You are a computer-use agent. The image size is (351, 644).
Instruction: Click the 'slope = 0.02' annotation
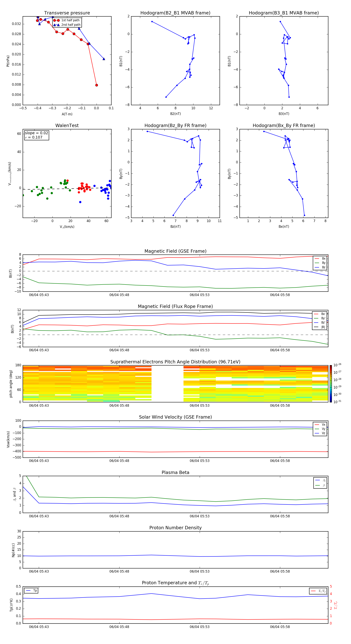pos(36,133)
